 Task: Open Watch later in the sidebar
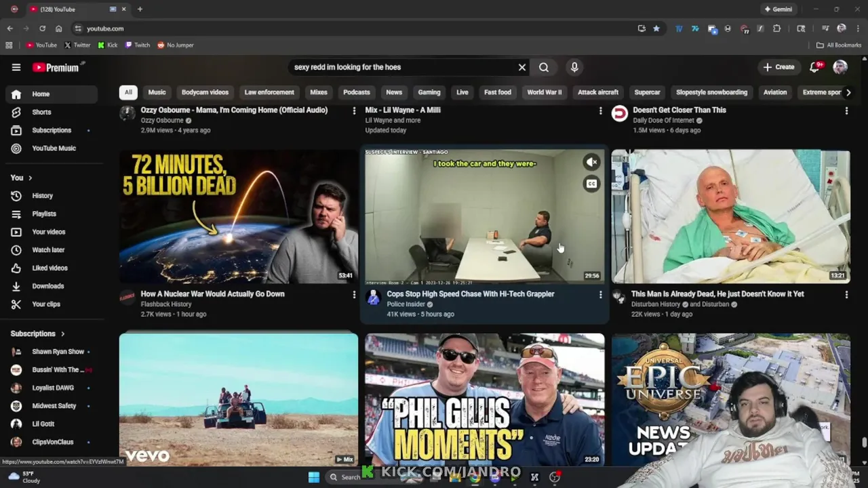click(x=52, y=250)
